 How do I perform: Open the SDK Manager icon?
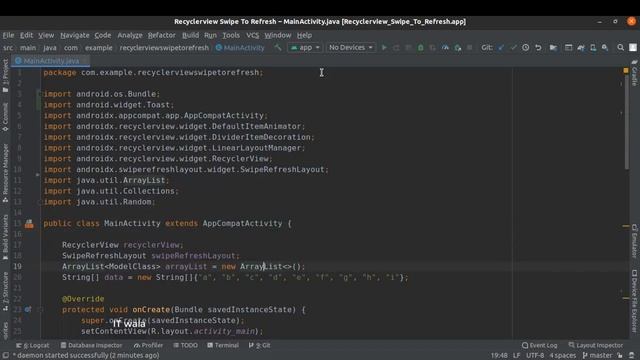tap(605, 48)
